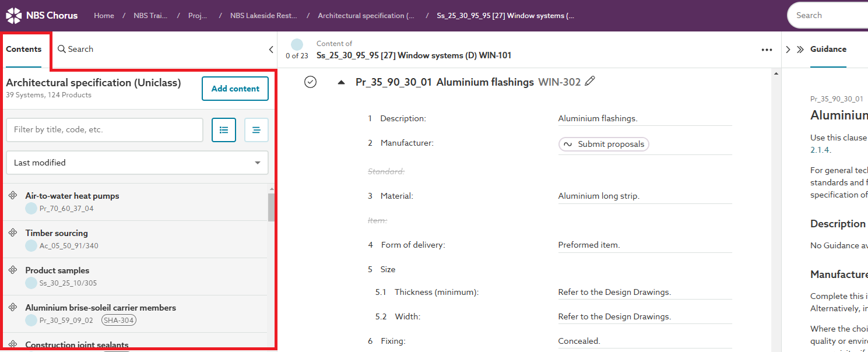Click the Air-to-water heat pumps product icon
The height and width of the screenshot is (352, 868).
(x=13, y=196)
